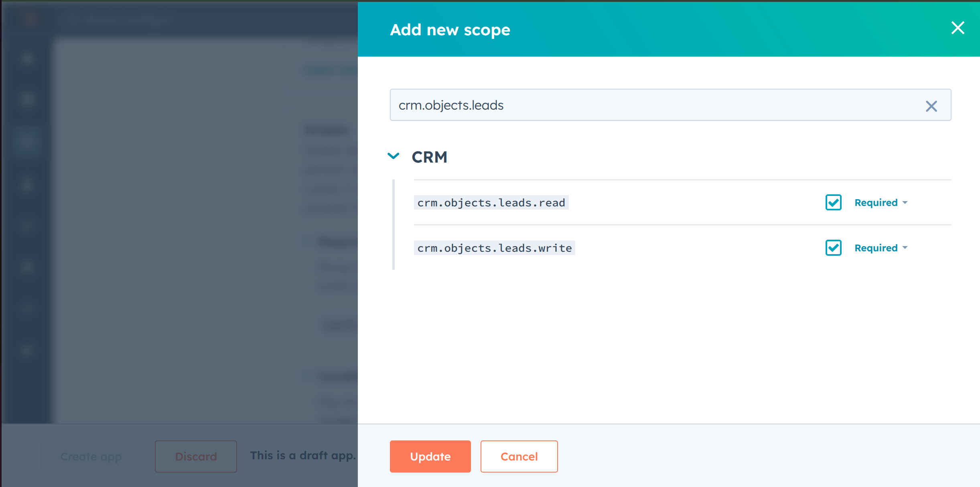980x487 pixels.
Task: Click the CRM section heading
Action: (x=429, y=157)
